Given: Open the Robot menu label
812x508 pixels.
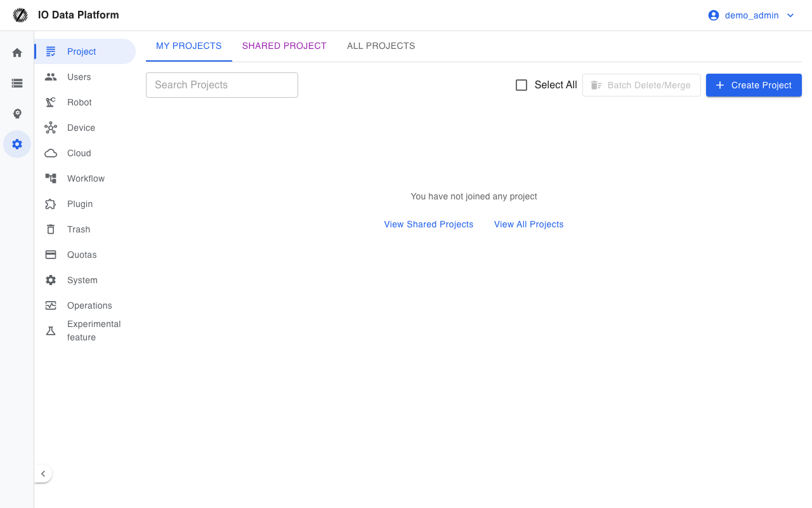Looking at the screenshot, I should [79, 102].
